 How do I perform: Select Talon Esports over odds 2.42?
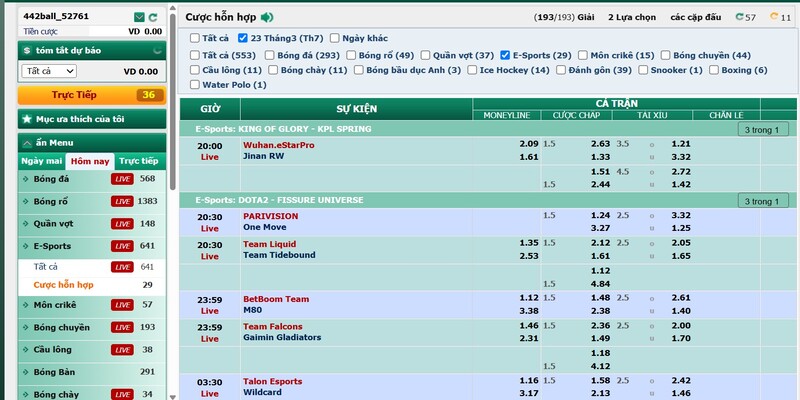tap(681, 381)
